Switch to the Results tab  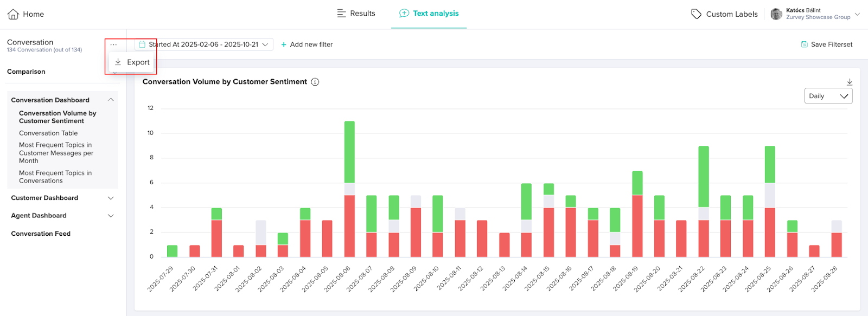pos(356,14)
